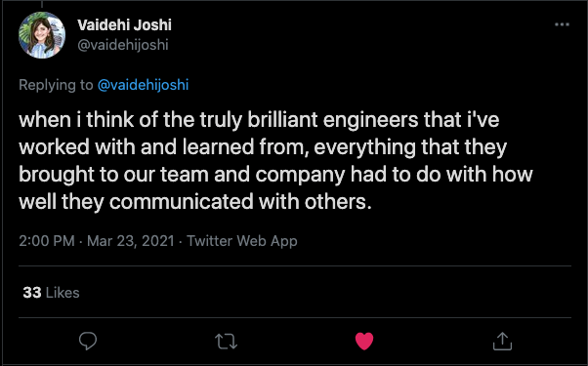This screenshot has width=588, height=366.
Task: Open the Mar 23, 2021 date
Action: (x=131, y=241)
